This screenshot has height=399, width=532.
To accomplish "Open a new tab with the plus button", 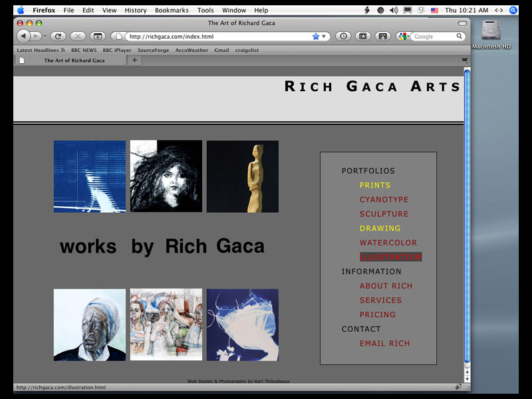I will tap(135, 60).
